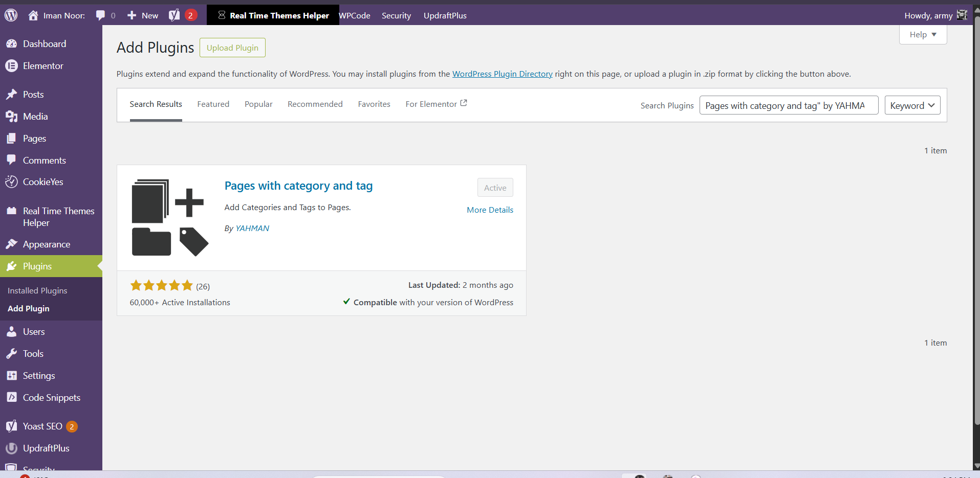This screenshot has width=980, height=478.
Task: Open the Pages with category and tag title
Action: pos(298,186)
